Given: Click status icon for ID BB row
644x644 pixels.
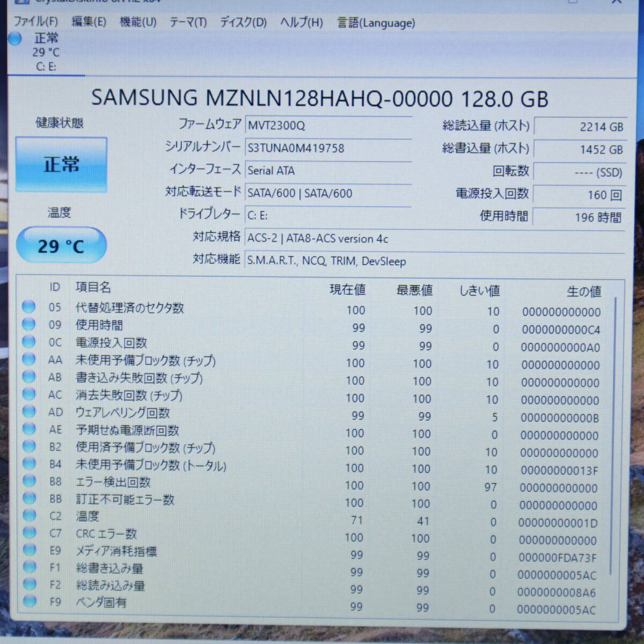Looking at the screenshot, I should tap(28, 498).
